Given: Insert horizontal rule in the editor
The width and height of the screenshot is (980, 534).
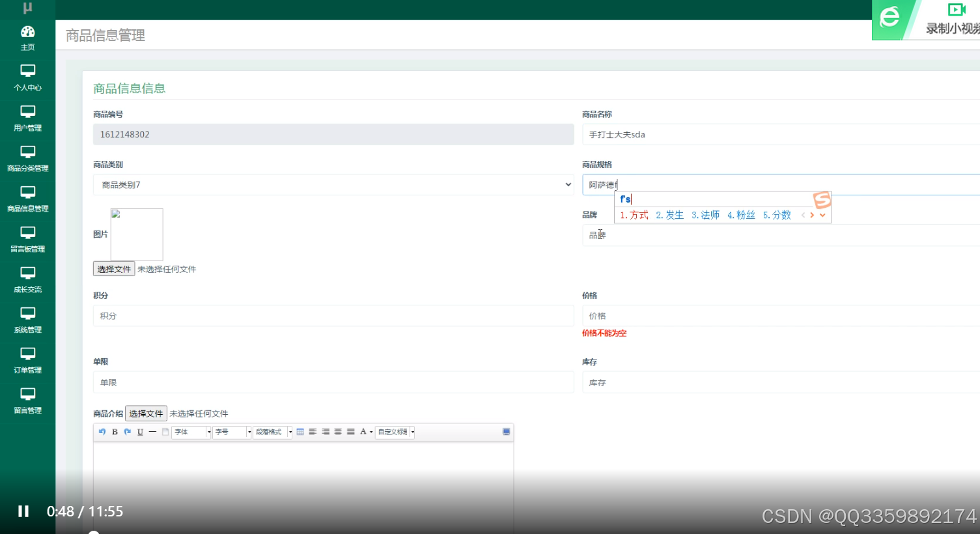Looking at the screenshot, I should [152, 432].
